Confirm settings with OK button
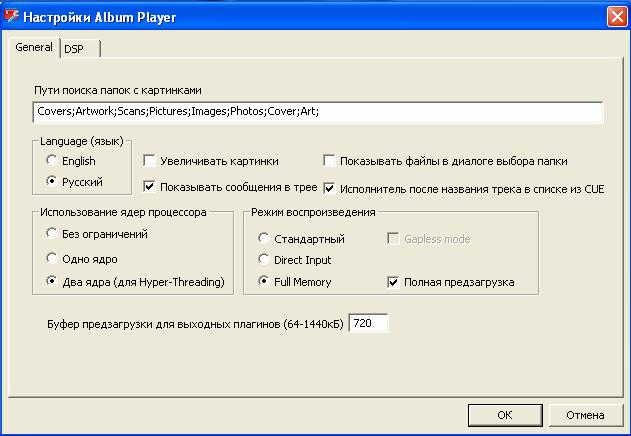Viewport: 631px width, 436px height. point(505,415)
